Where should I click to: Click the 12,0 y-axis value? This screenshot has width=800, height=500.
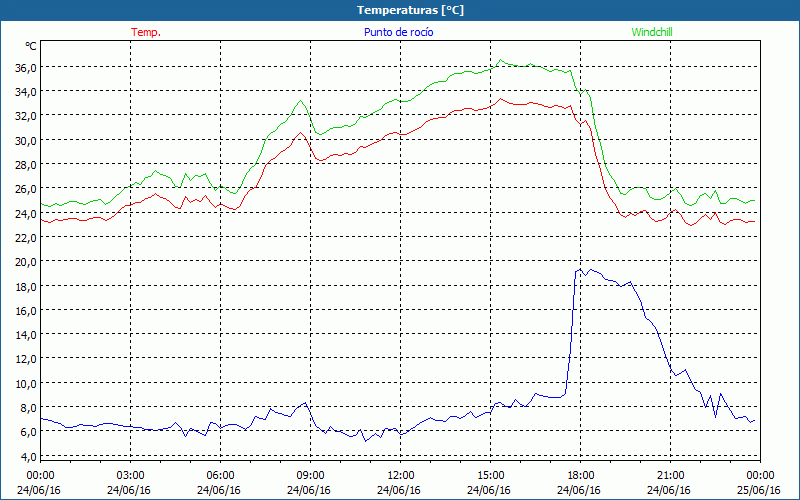coord(26,359)
